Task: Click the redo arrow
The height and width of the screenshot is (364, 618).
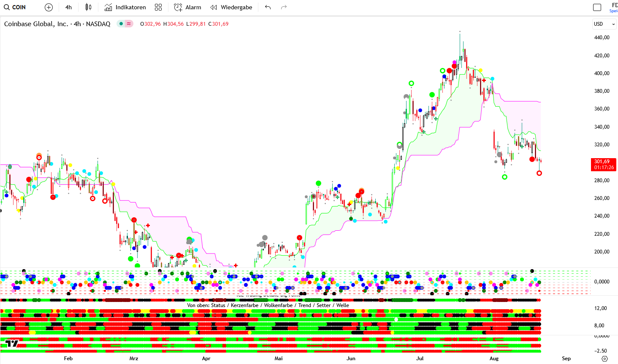Action: click(x=284, y=7)
